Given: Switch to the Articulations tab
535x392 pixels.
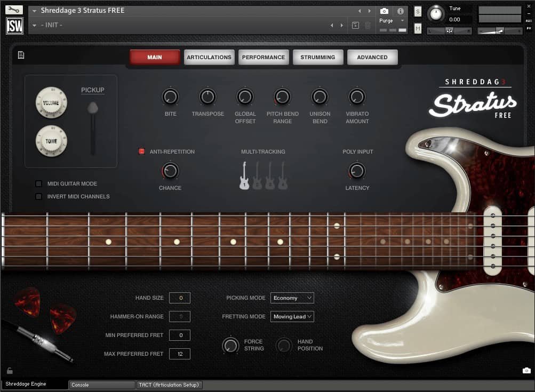Looking at the screenshot, I should click(209, 57).
